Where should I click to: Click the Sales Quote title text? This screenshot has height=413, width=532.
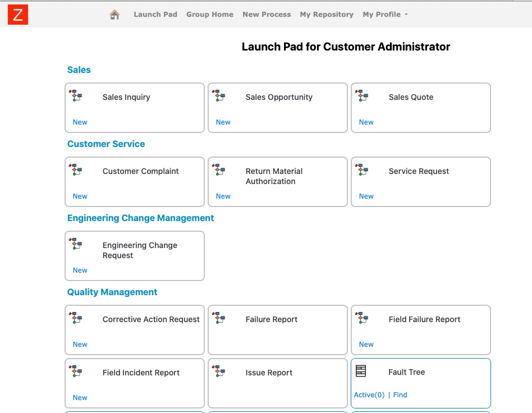point(411,97)
